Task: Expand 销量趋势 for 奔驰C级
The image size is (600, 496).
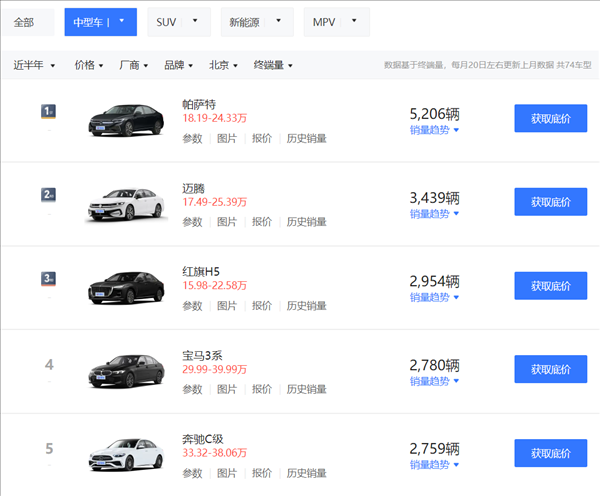Action: [434, 465]
